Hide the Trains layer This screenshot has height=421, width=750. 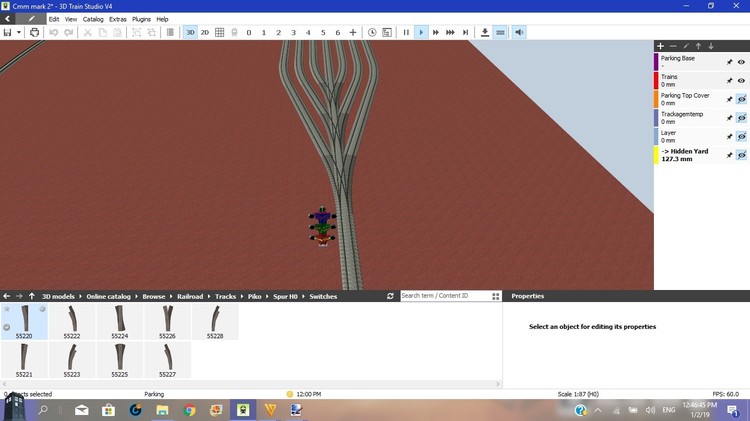[741, 81]
